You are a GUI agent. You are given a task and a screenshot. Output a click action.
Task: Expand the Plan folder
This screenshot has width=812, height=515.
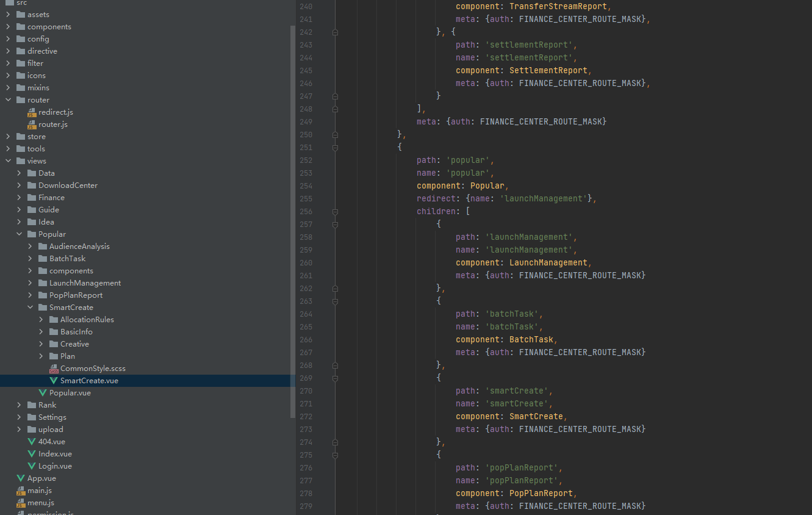pos(41,356)
